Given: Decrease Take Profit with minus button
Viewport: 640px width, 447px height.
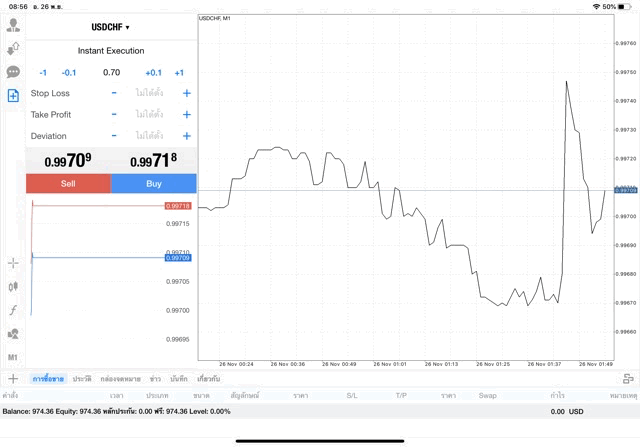Looking at the screenshot, I should [114, 114].
